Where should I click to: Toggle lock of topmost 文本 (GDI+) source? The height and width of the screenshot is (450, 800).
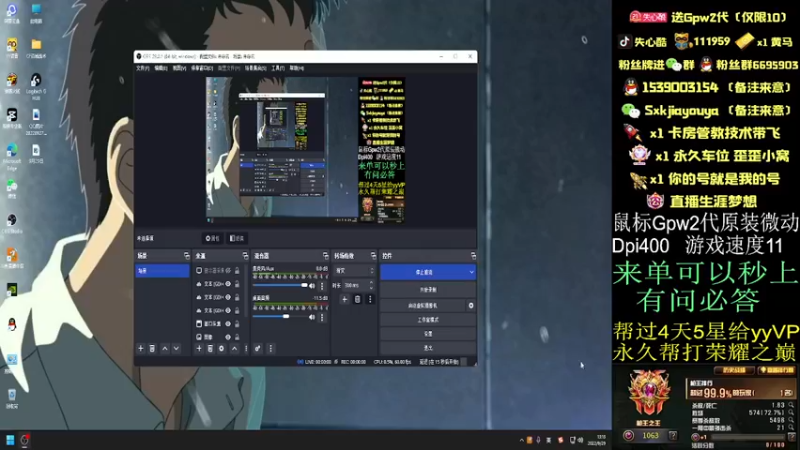pos(237,284)
